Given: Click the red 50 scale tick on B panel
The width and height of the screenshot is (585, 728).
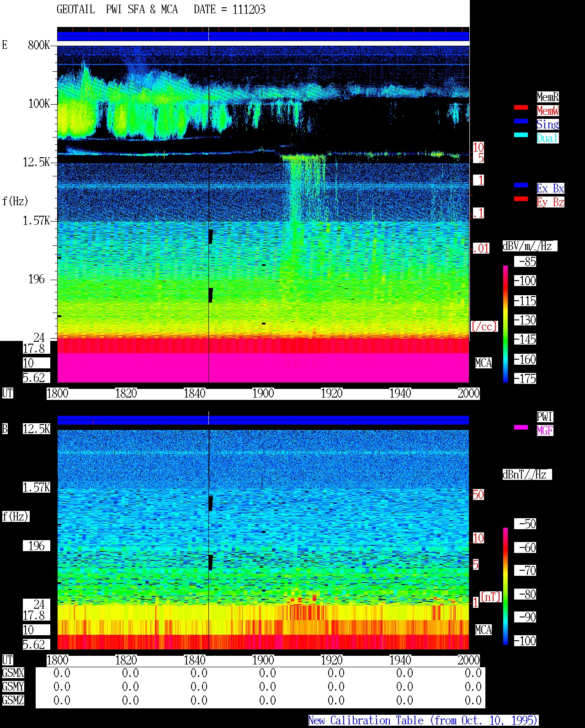Looking at the screenshot, I should tap(478, 494).
